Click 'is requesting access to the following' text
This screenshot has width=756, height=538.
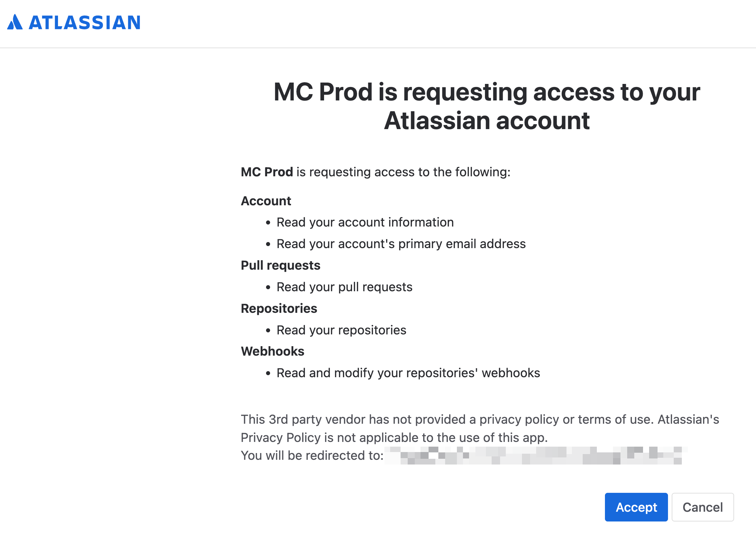click(x=404, y=172)
